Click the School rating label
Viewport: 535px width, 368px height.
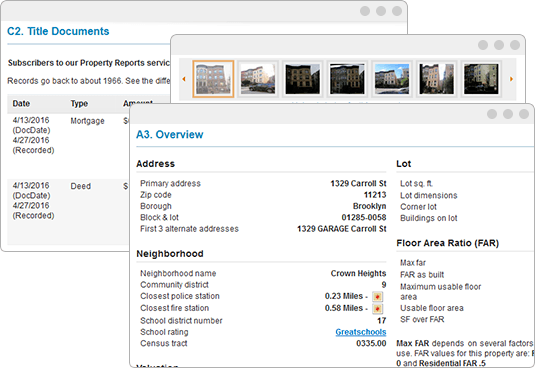(x=164, y=332)
